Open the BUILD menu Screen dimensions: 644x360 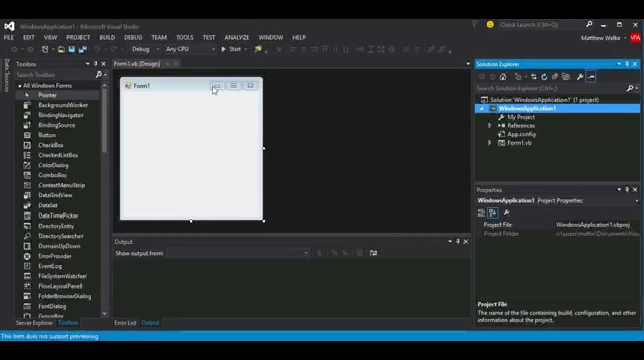[107, 38]
